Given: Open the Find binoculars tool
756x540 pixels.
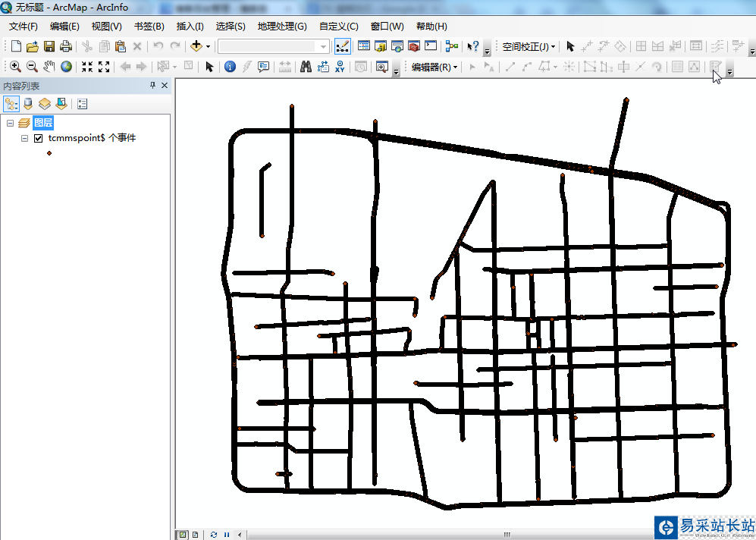Looking at the screenshot, I should click(306, 67).
